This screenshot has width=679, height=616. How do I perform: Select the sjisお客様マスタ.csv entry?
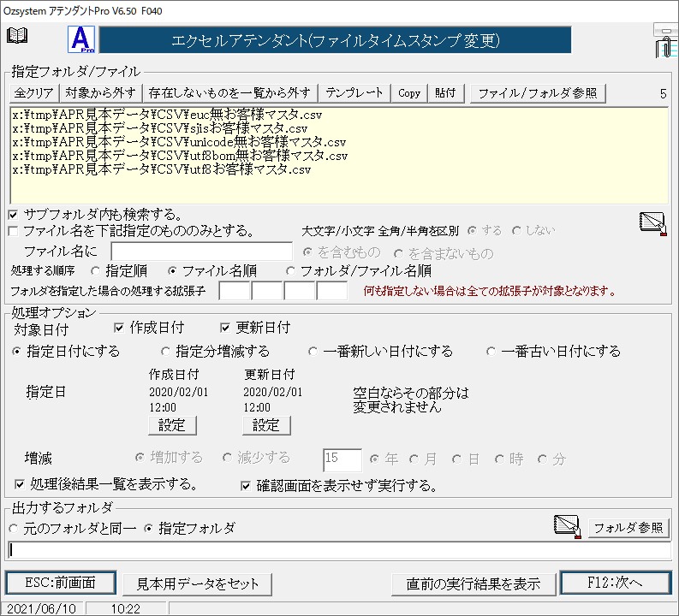pyautogui.click(x=160, y=128)
